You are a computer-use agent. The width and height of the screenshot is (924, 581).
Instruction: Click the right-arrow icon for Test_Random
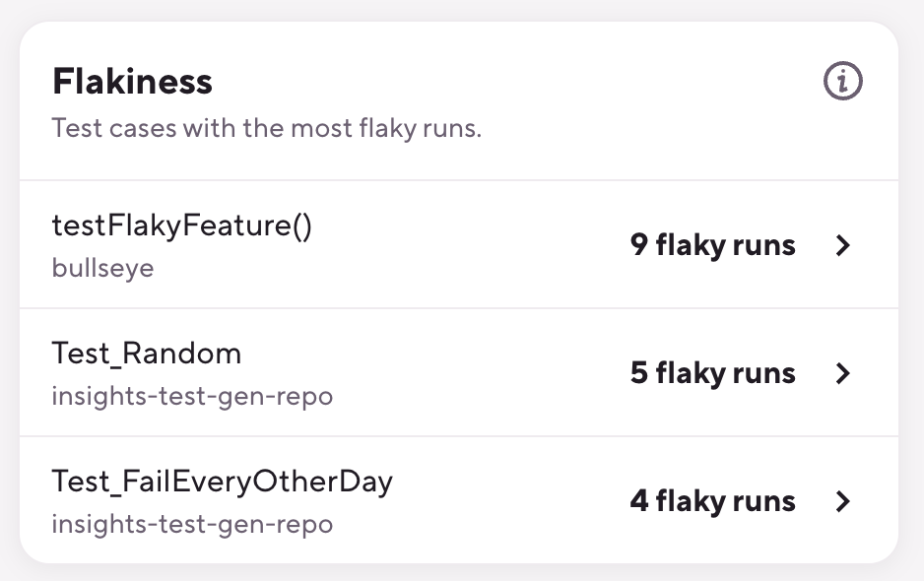(843, 374)
